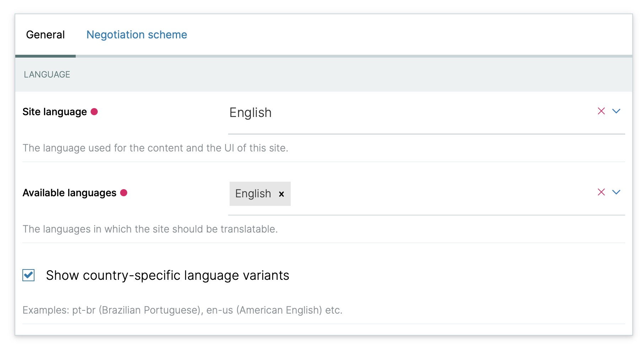Click the English chip text in Available languages
The width and height of the screenshot is (644, 347).
[x=253, y=194]
